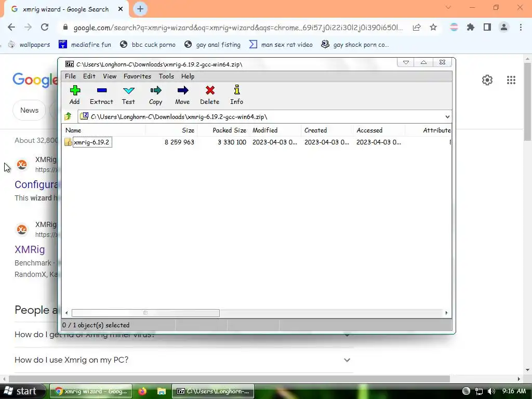Switch to Chrome window in taskbar

pyautogui.click(x=90, y=391)
